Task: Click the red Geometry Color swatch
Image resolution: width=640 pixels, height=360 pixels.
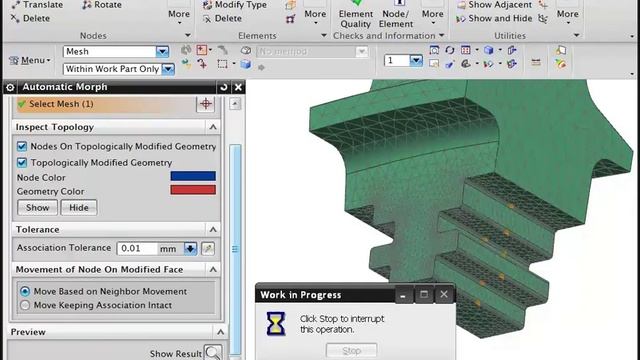Action: click(x=193, y=190)
